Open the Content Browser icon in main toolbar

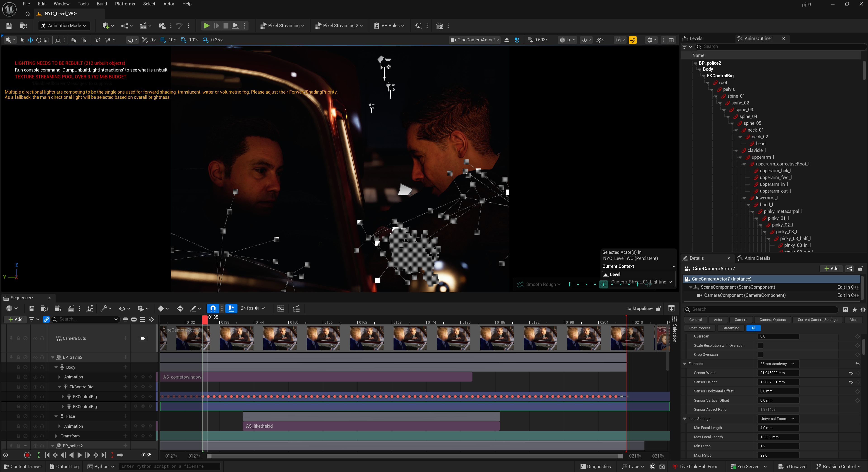pyautogui.click(x=24, y=26)
